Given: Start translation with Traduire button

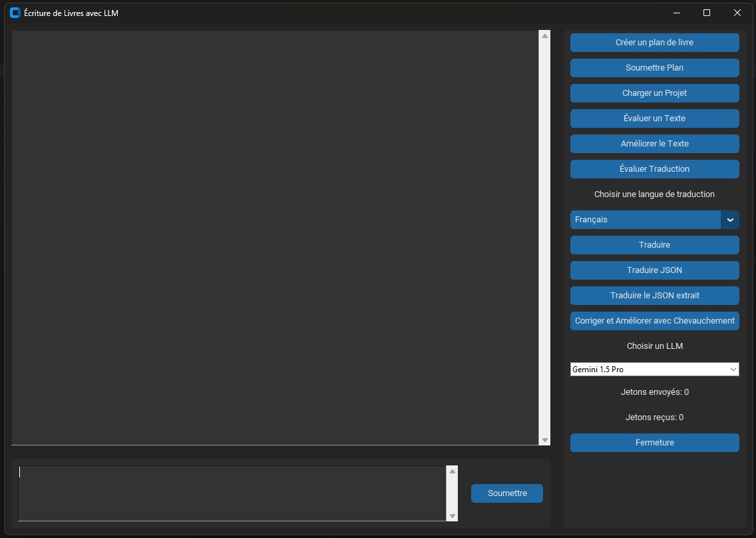Looking at the screenshot, I should click(654, 245).
